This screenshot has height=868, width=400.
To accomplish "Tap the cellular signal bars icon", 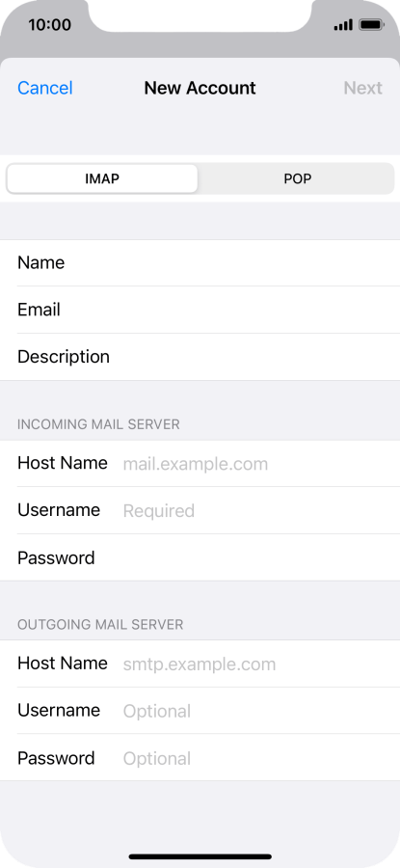I will (x=343, y=25).
